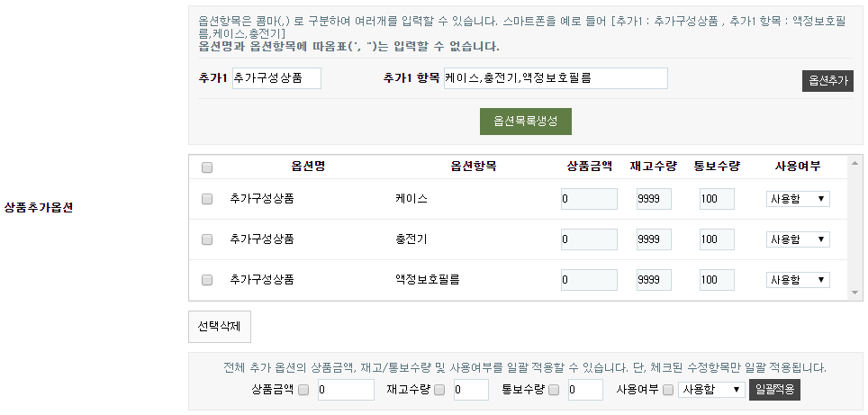The width and height of the screenshot is (868, 415).
Task: Open the 사용여부 dropdown for 케이스 row
Action: [797, 199]
